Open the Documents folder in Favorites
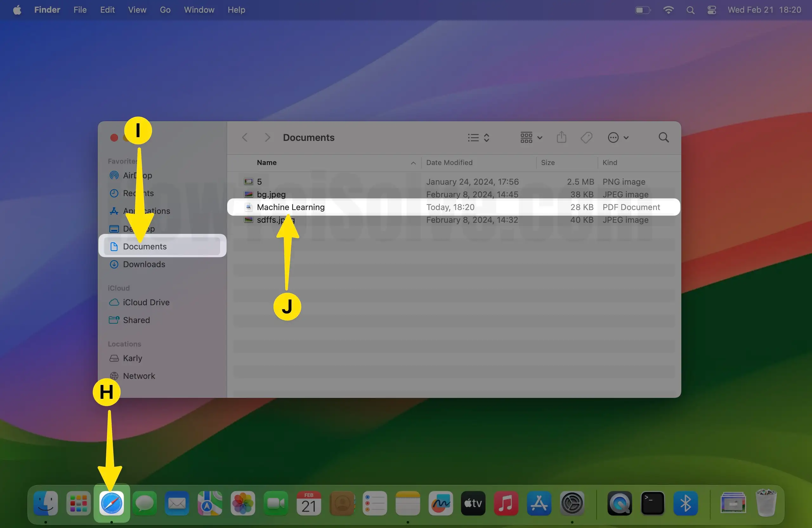The image size is (812, 528). (145, 246)
